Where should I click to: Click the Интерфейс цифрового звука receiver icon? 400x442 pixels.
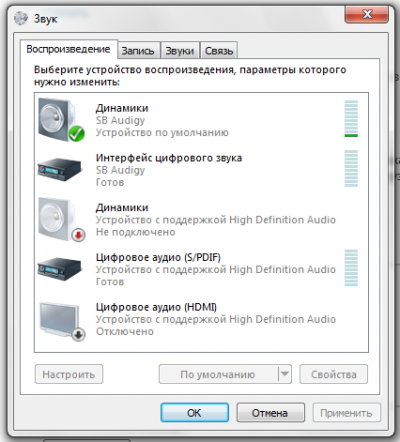(x=60, y=169)
